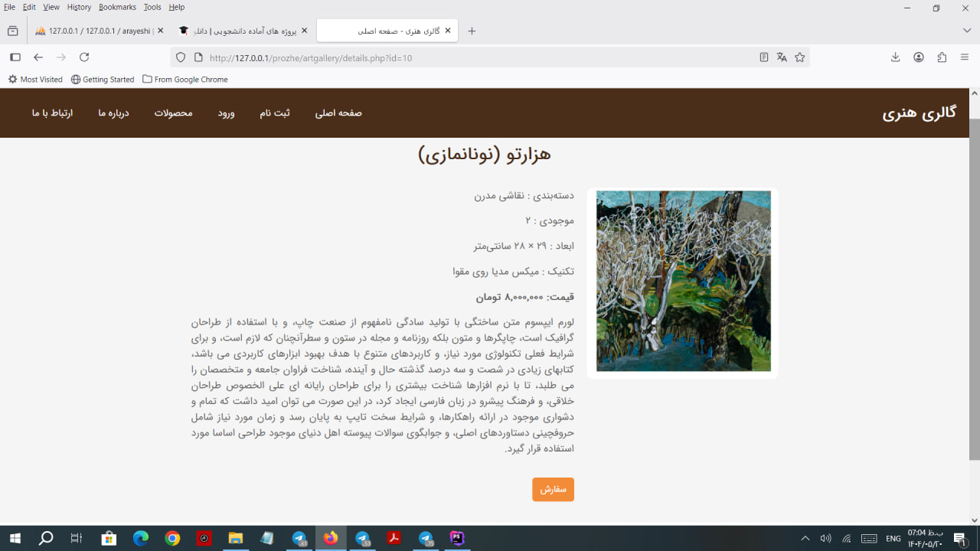Open new tab with plus button
Screen dimensions: 980x551
click(472, 31)
